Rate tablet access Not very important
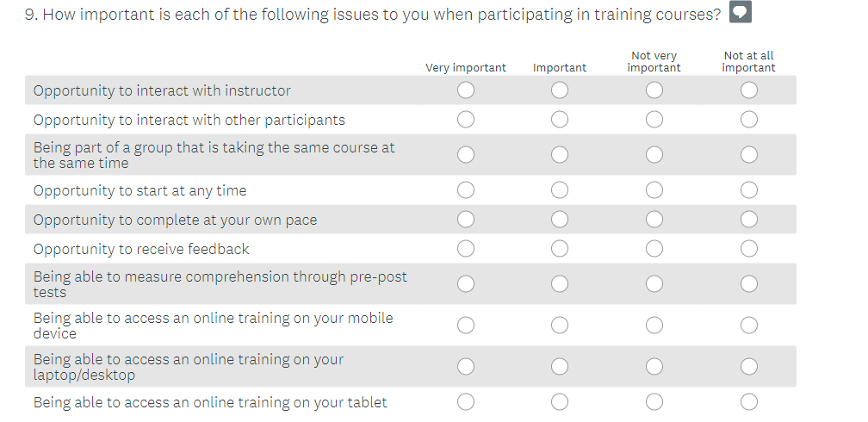Screen dimensions: 868x422 654,402
